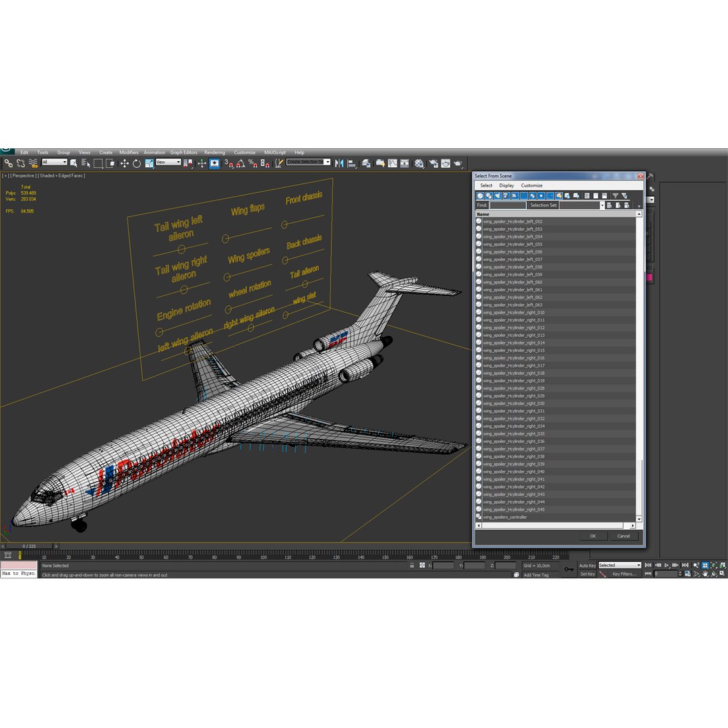Open the Rendering menu
Image resolution: width=728 pixels, height=728 pixels.
(214, 152)
